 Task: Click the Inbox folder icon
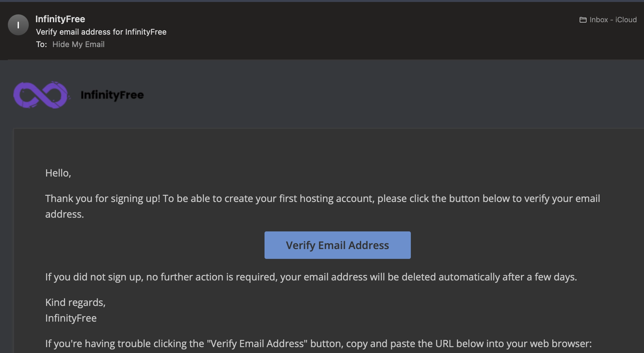(583, 20)
